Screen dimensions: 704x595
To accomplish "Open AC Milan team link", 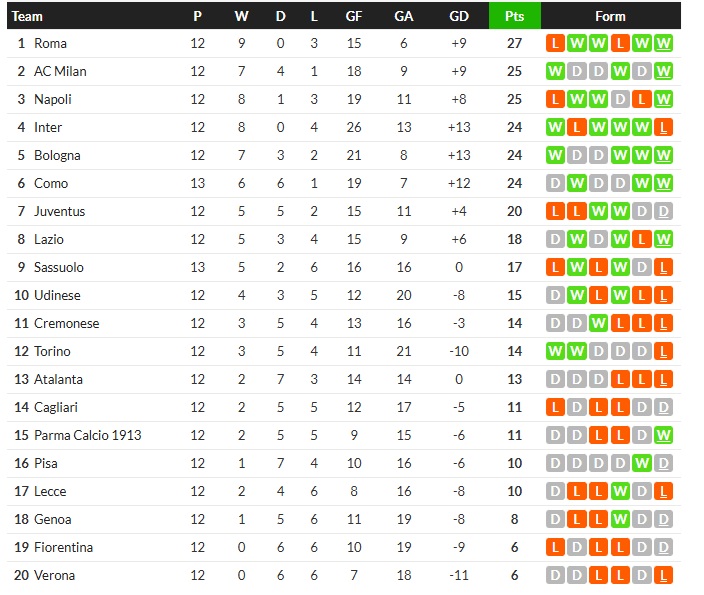I will tap(60, 71).
